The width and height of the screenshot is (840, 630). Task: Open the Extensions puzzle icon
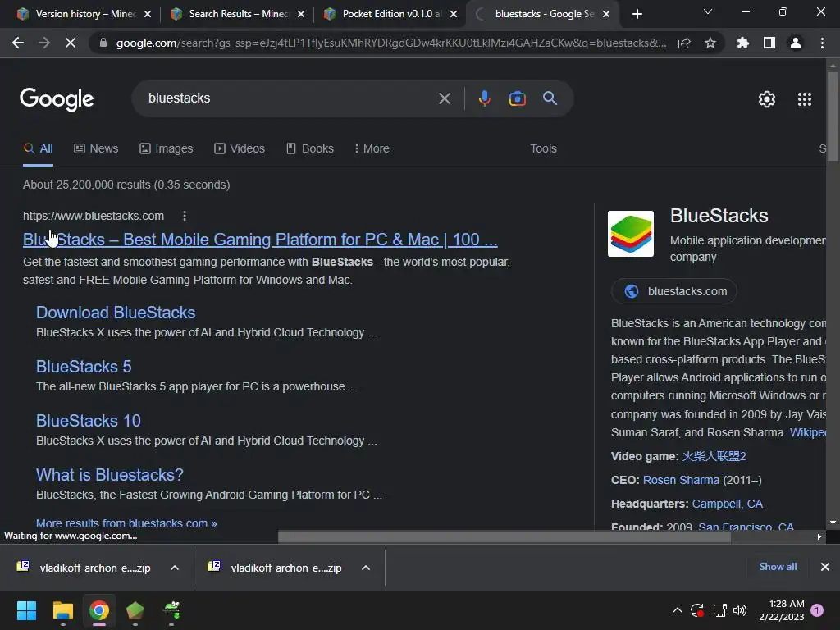point(743,43)
